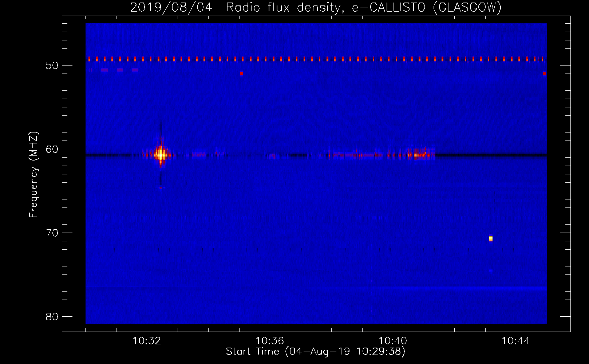Click the small yellow spot near 71 MHz
589x364 pixels.
491,238
